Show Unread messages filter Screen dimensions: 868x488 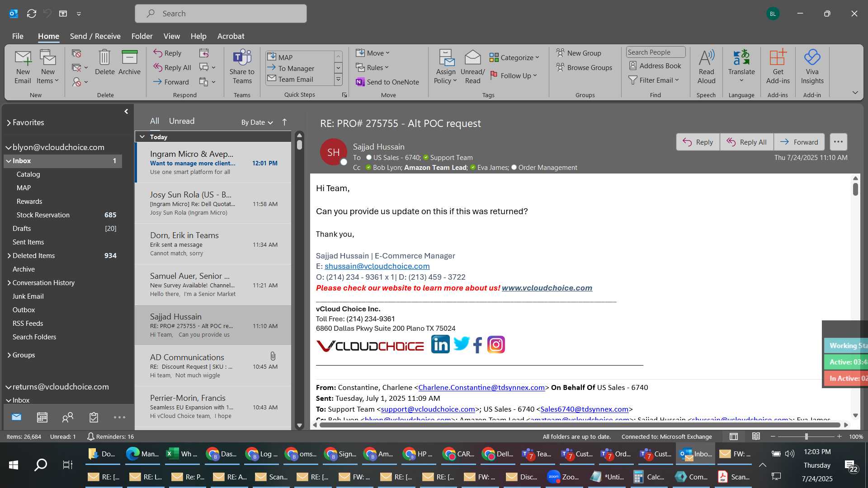click(182, 121)
